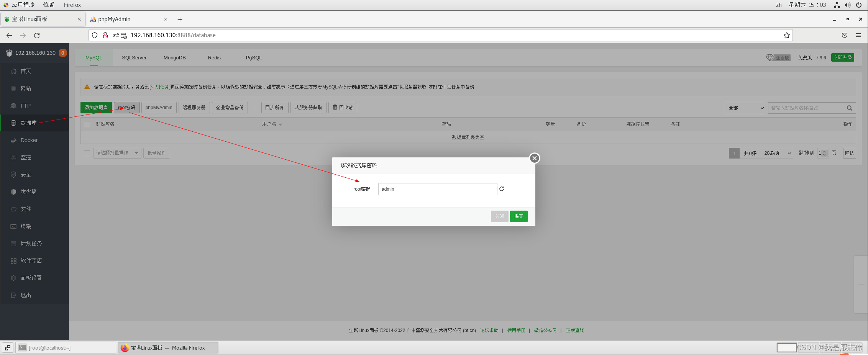This screenshot has height=355, width=868.
Task: Open the 应用程序 system menu
Action: [x=23, y=5]
